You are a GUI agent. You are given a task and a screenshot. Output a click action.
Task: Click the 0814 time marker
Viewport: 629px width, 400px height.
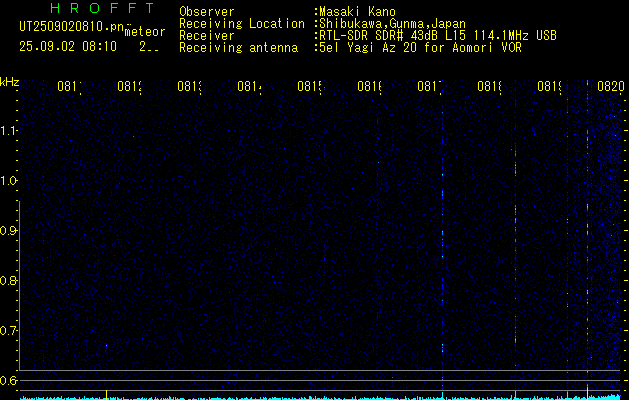pos(250,87)
